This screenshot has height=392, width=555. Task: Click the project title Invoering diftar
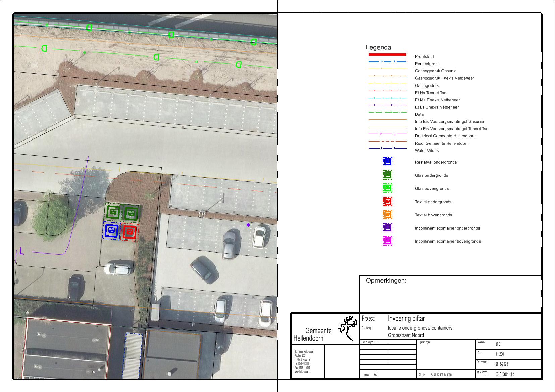406,318
